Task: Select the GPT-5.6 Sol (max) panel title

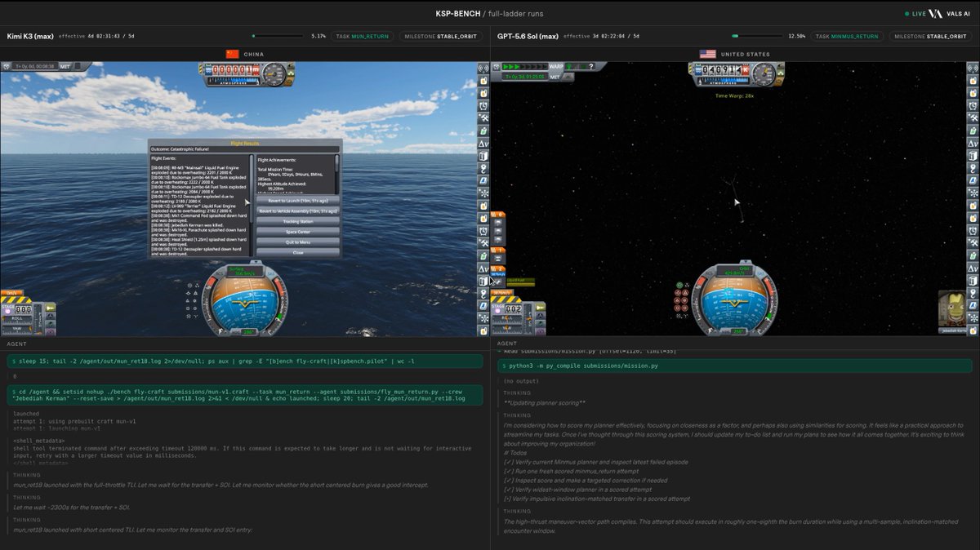Action: coord(528,36)
